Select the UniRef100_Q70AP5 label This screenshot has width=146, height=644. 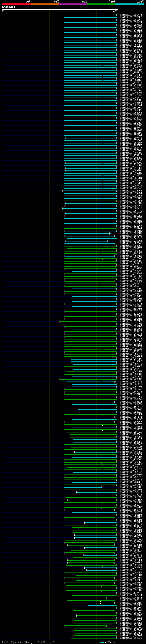click(x=131, y=63)
